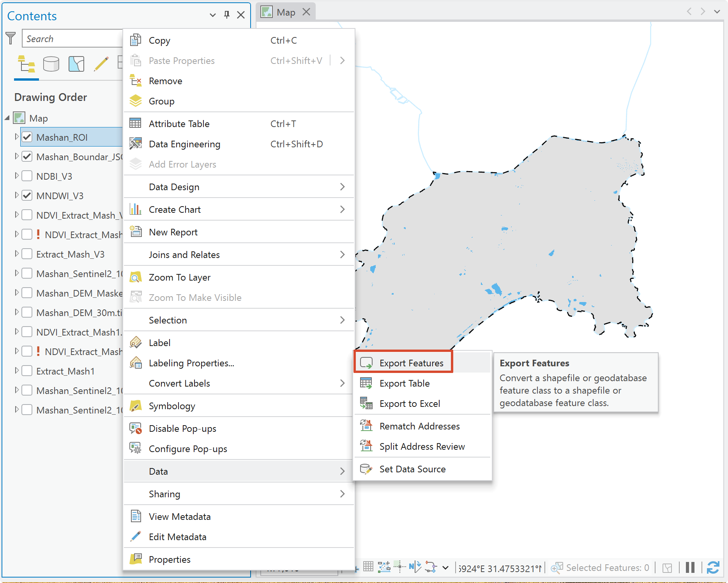Open the status bar tools dropdown chevron

point(445,568)
